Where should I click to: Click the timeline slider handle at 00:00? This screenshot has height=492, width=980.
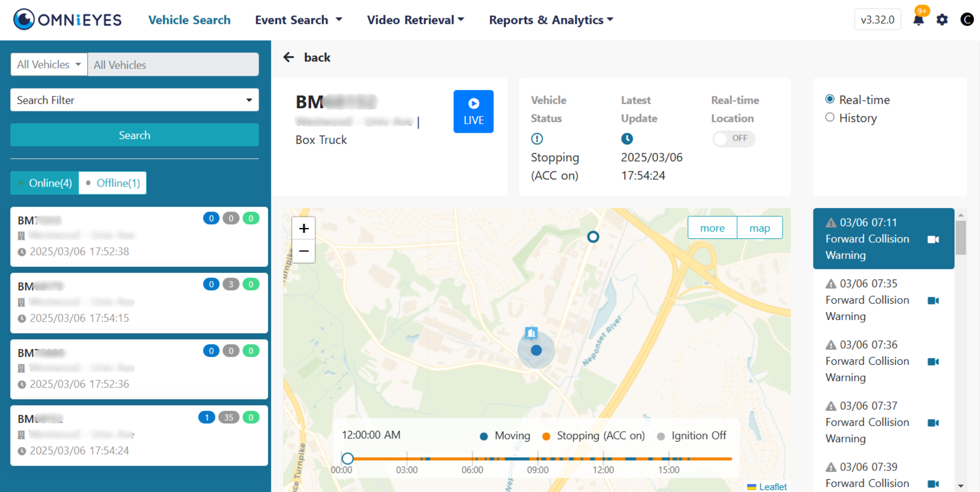tap(347, 458)
